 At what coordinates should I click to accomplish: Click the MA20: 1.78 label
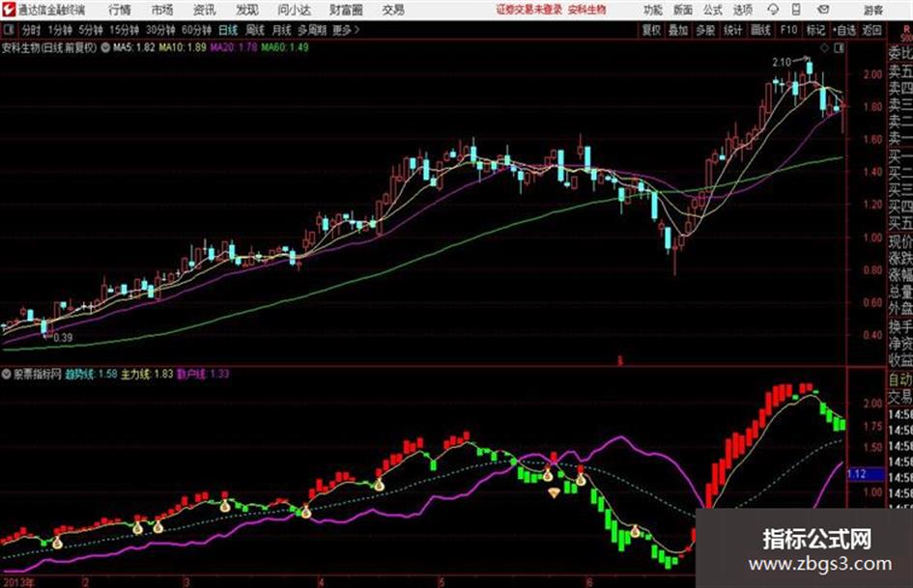point(234,47)
